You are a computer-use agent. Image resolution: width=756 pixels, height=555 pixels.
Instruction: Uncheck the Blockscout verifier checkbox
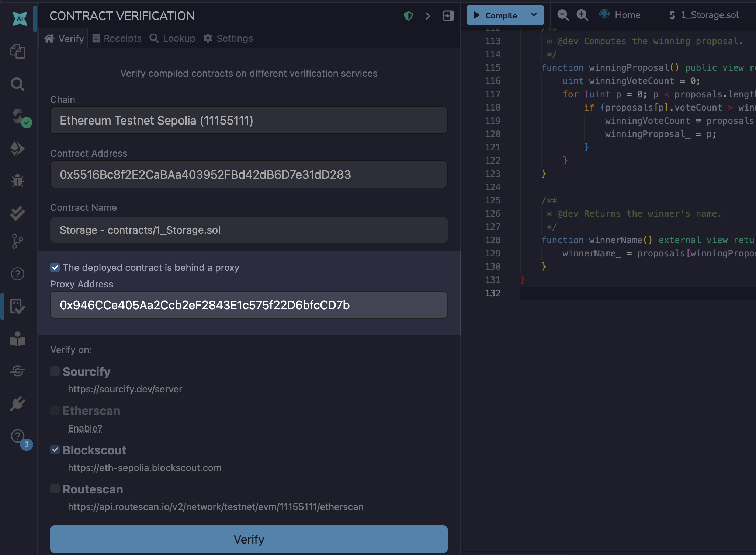coord(55,450)
